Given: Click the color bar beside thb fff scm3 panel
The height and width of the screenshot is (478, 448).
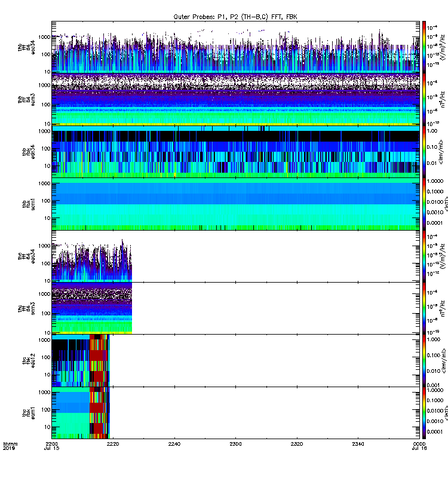Looking at the screenshot, I should (424, 99).
